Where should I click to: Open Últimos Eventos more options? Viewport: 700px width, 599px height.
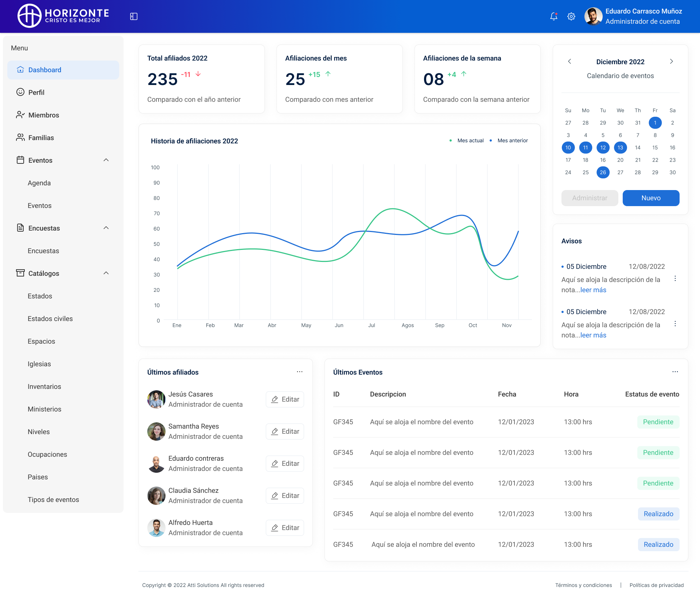coord(675,372)
